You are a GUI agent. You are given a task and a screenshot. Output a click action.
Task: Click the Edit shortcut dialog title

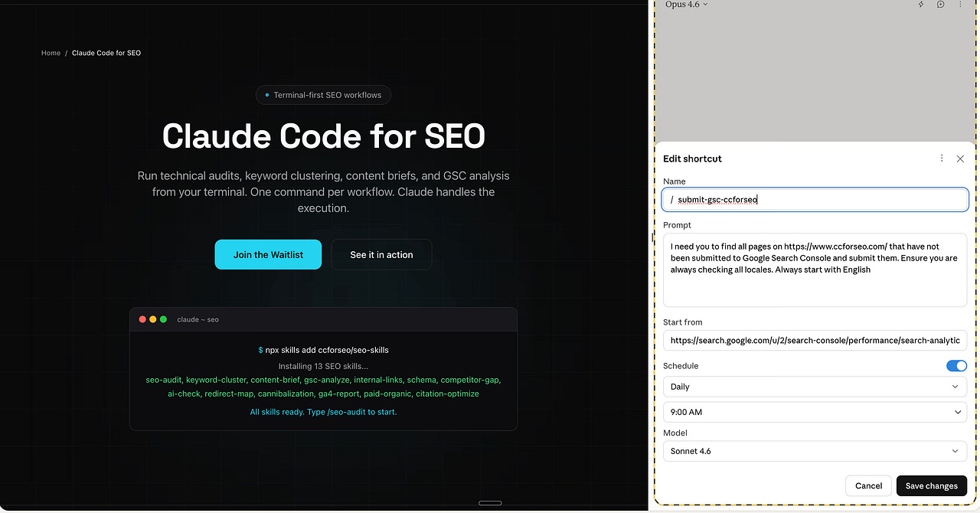(x=692, y=158)
